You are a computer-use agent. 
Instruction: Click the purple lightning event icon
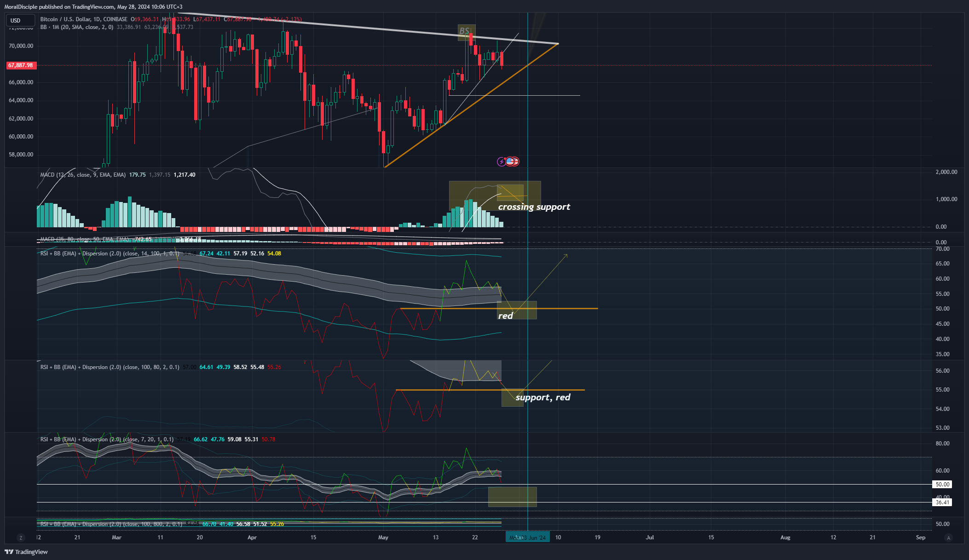pos(502,162)
